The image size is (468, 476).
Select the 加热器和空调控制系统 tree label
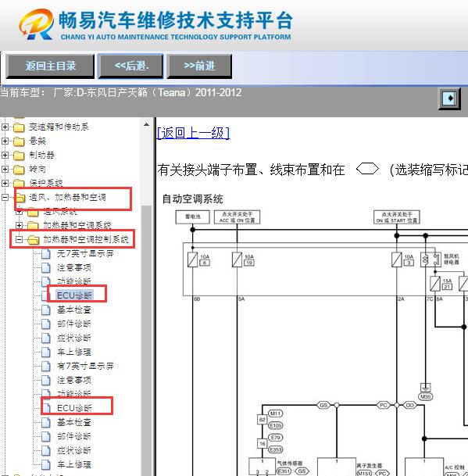pyautogui.click(x=86, y=239)
